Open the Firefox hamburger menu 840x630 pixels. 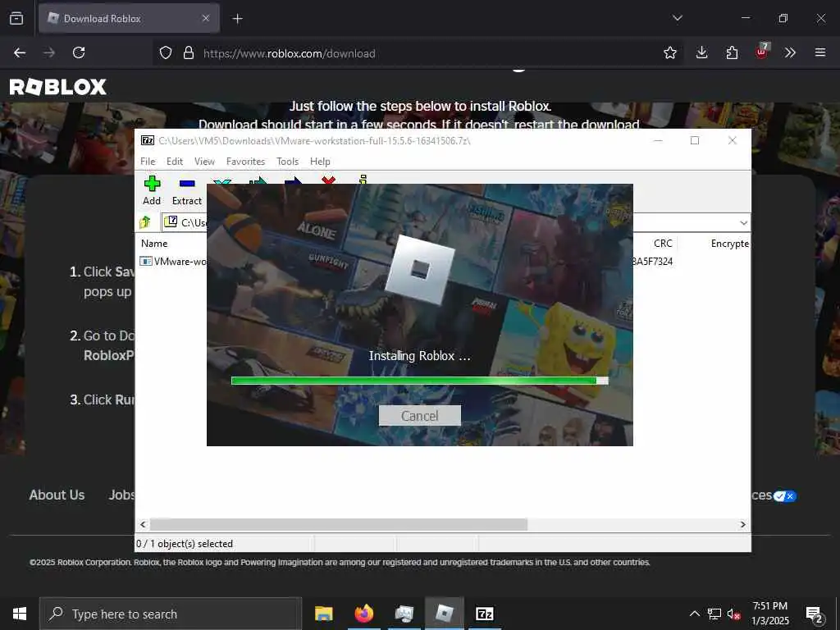[x=819, y=52]
